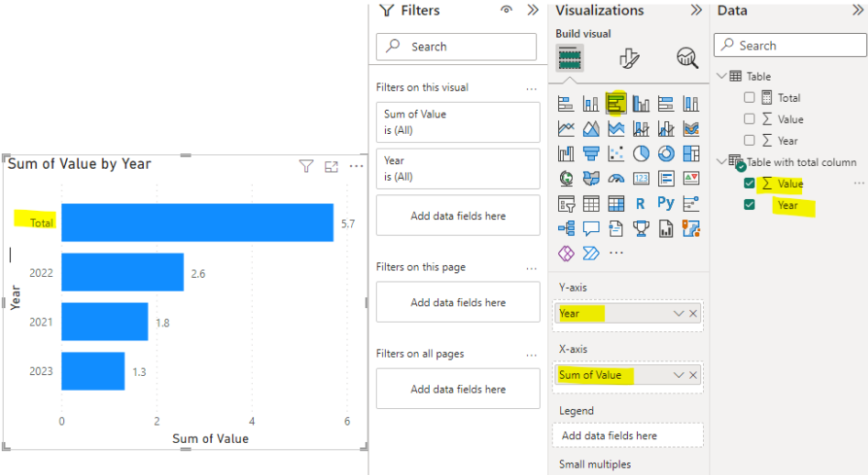Viewport: 868px width, 475px height.
Task: Remove Sum of Value from X-axis
Action: click(693, 375)
